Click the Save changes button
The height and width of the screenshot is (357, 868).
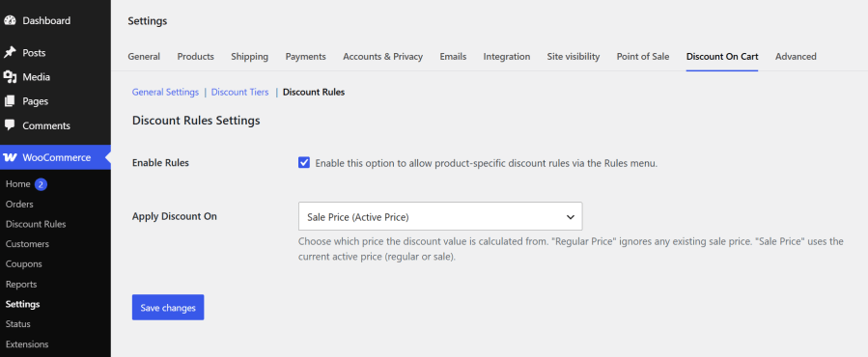point(168,307)
